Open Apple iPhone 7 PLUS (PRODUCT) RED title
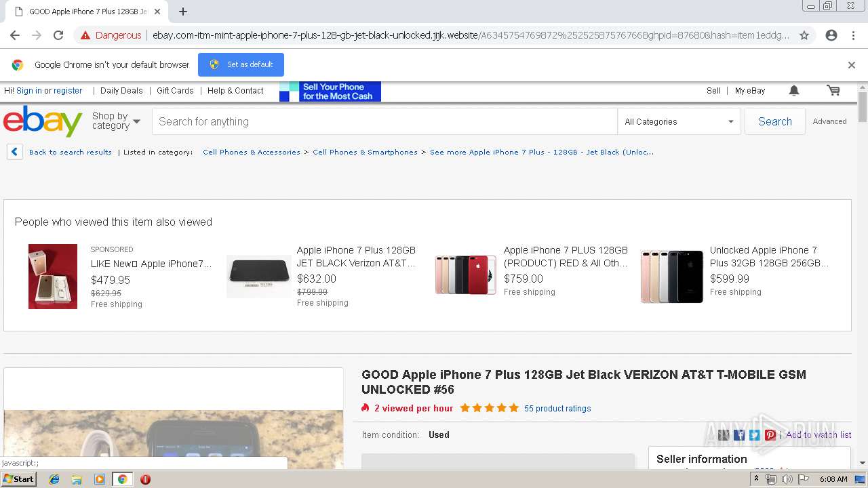 click(566, 256)
